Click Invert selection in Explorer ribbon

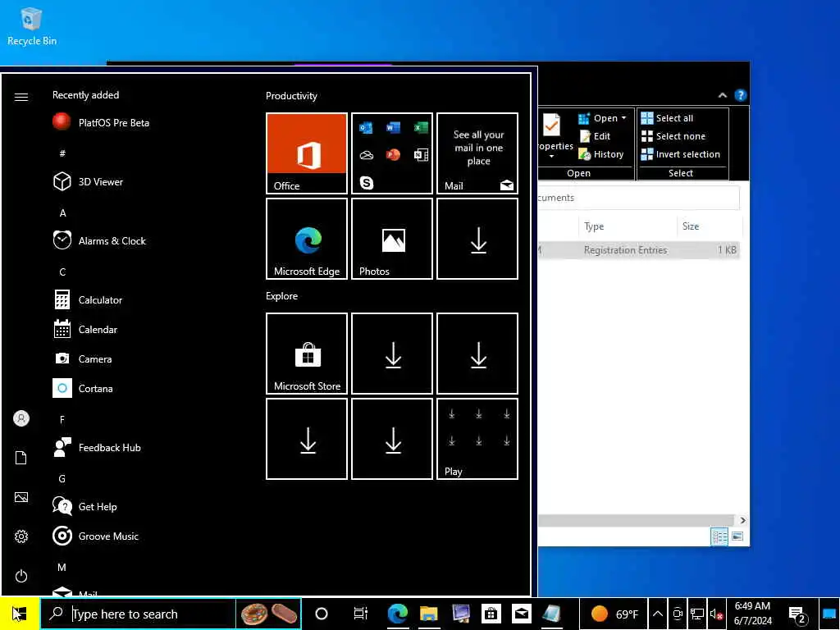[x=680, y=154]
